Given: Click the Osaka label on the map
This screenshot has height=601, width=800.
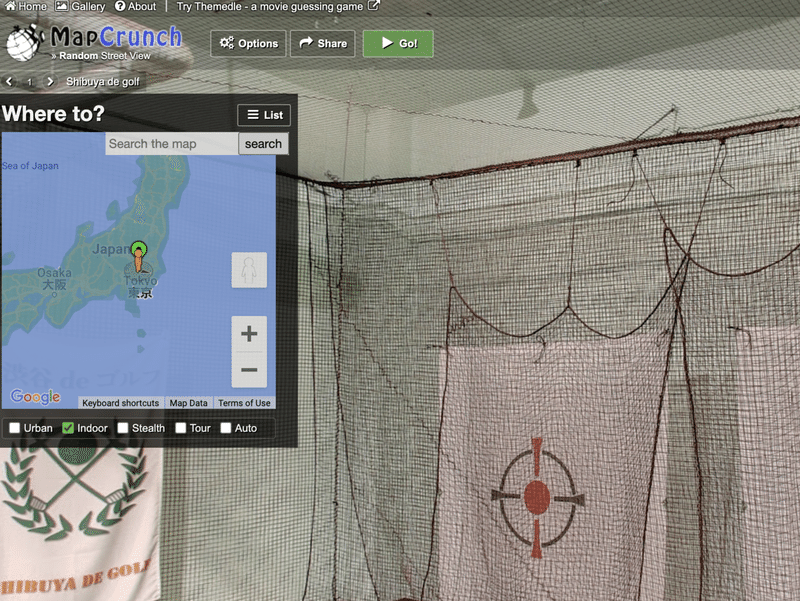Looking at the screenshot, I should point(54,279).
